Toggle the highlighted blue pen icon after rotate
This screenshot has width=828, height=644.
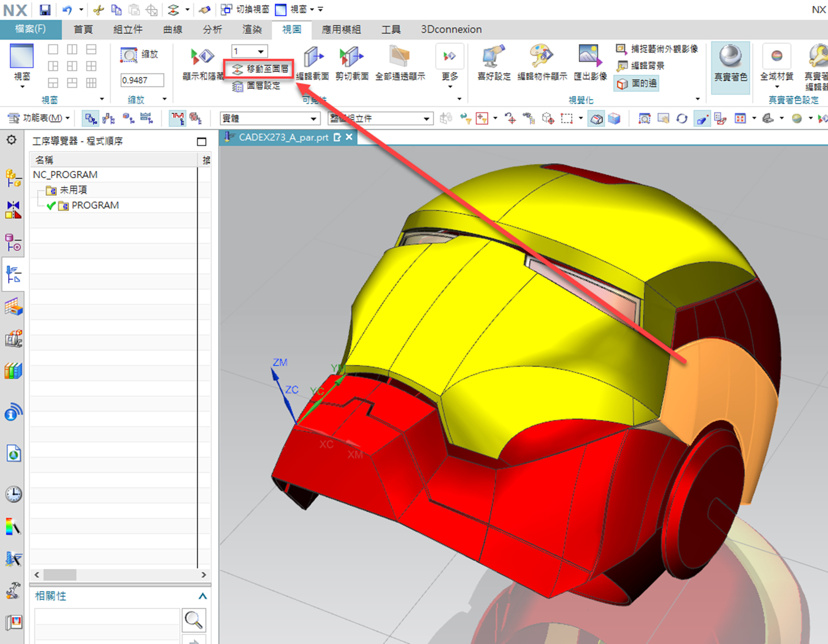click(702, 119)
